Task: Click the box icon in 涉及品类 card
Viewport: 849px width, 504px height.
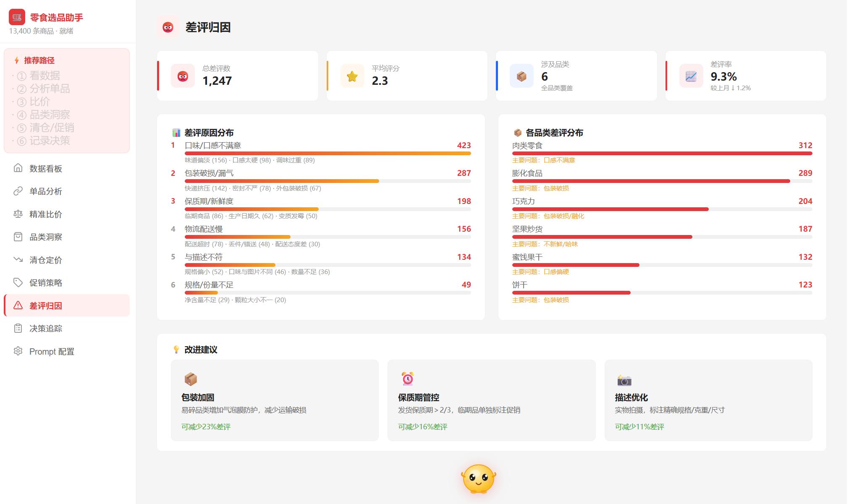Action: click(x=521, y=76)
